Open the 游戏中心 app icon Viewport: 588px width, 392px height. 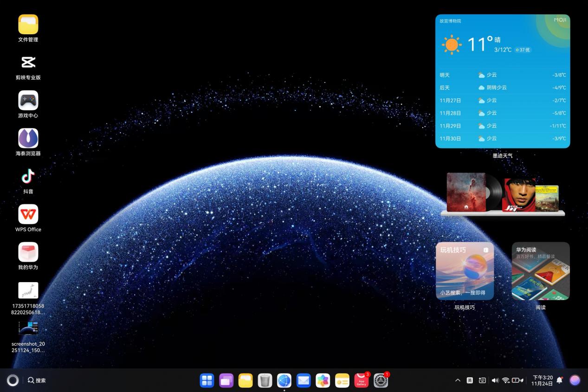28,101
